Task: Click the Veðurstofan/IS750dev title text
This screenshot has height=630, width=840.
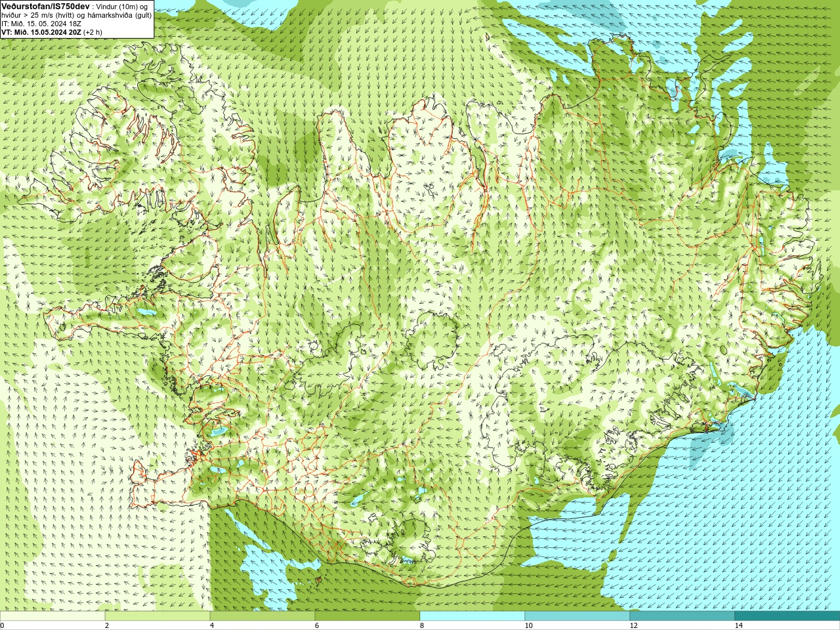Action: (x=45, y=6)
